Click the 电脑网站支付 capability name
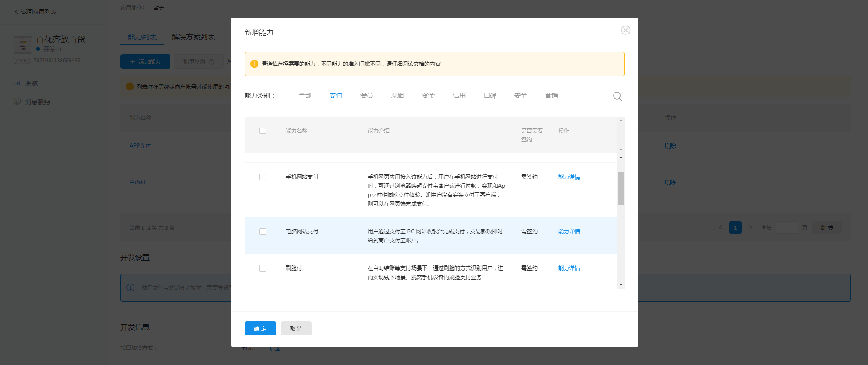 tap(302, 232)
